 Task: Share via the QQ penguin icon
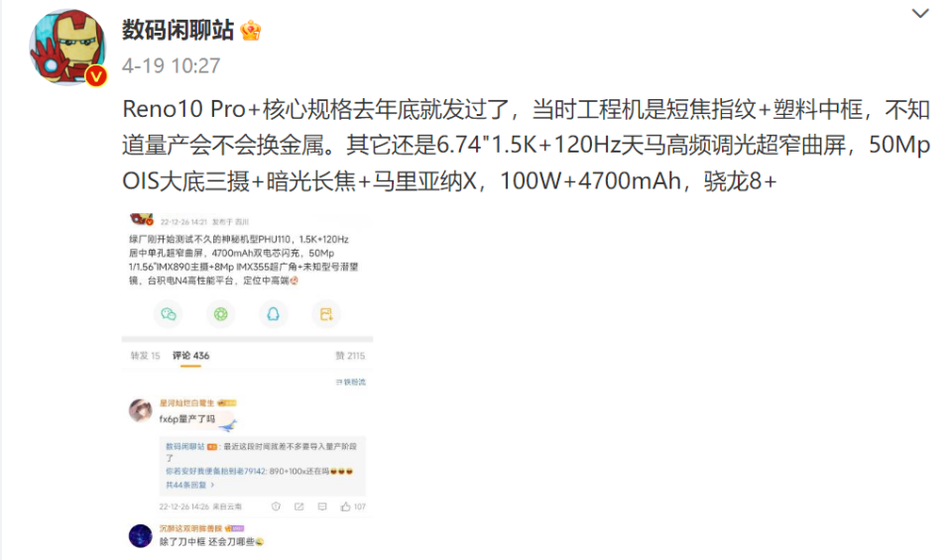[274, 313]
